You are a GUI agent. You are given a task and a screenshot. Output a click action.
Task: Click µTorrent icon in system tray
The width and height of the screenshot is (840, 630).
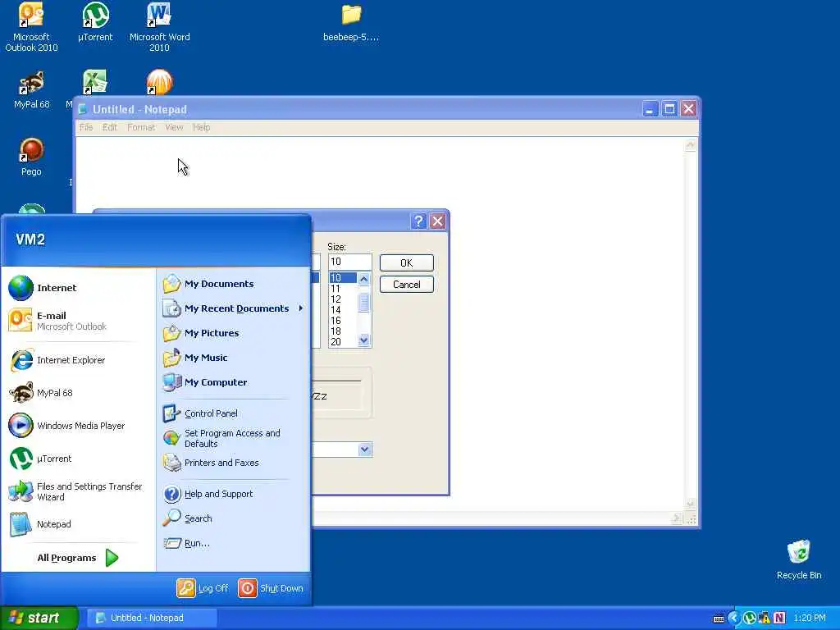pos(750,618)
